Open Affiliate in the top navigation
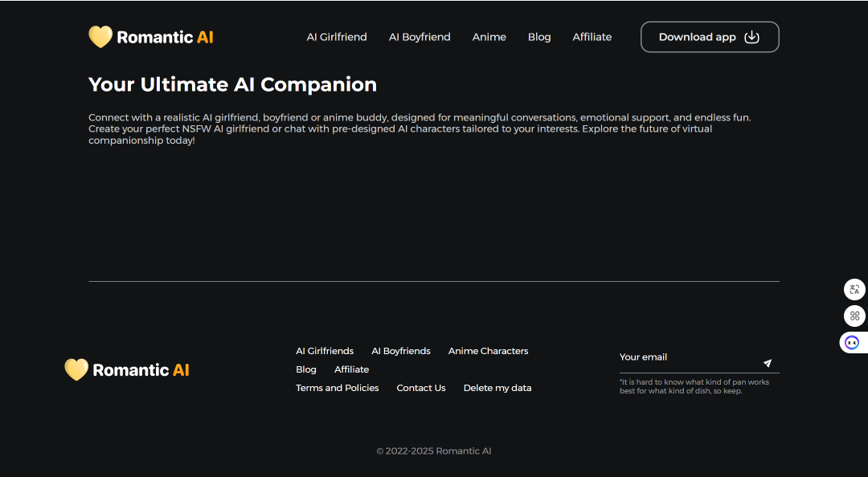Viewport: 868px width, 477px height. coord(592,37)
